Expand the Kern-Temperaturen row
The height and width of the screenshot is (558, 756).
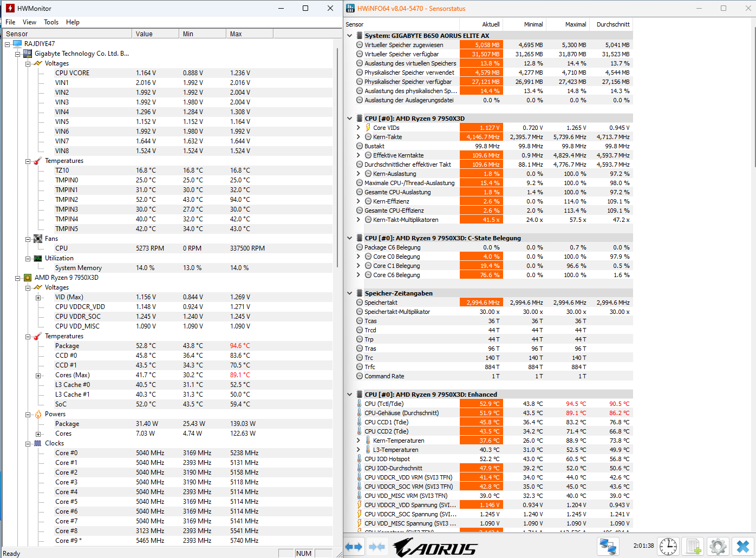click(x=358, y=441)
